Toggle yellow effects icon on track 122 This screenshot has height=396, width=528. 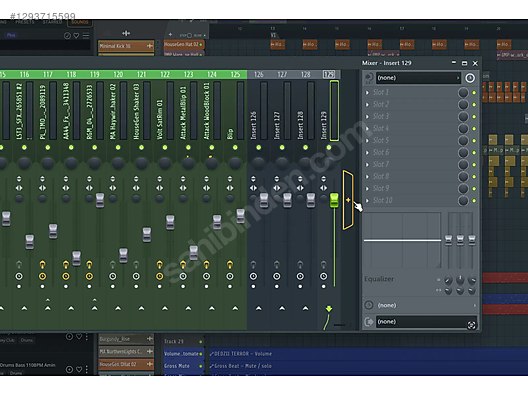click(159, 276)
